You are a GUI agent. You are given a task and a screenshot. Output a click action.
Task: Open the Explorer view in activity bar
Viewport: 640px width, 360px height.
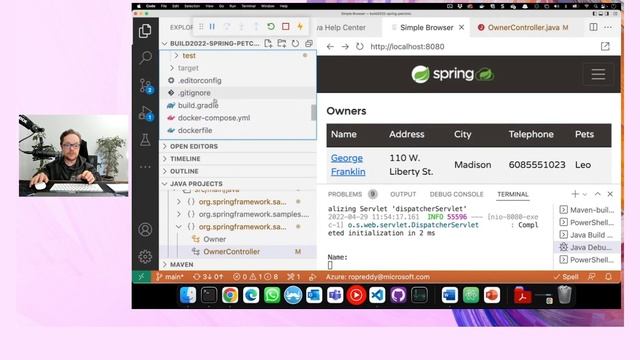click(145, 31)
